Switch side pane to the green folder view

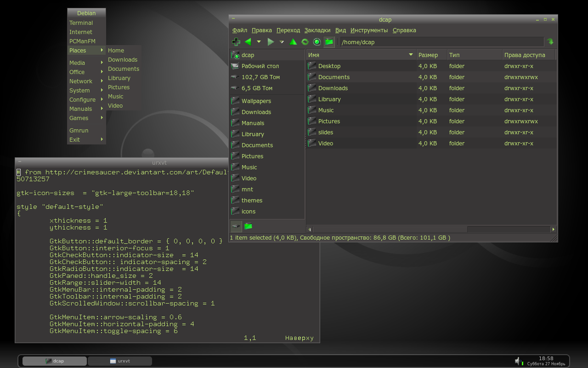pyautogui.click(x=248, y=226)
